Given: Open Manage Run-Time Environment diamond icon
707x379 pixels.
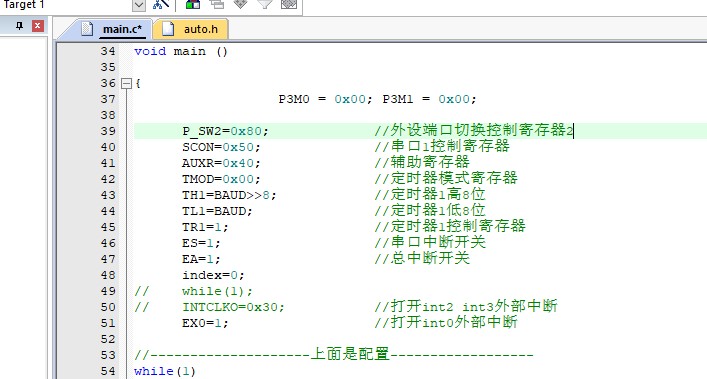Looking at the screenshot, I should 241,4.
